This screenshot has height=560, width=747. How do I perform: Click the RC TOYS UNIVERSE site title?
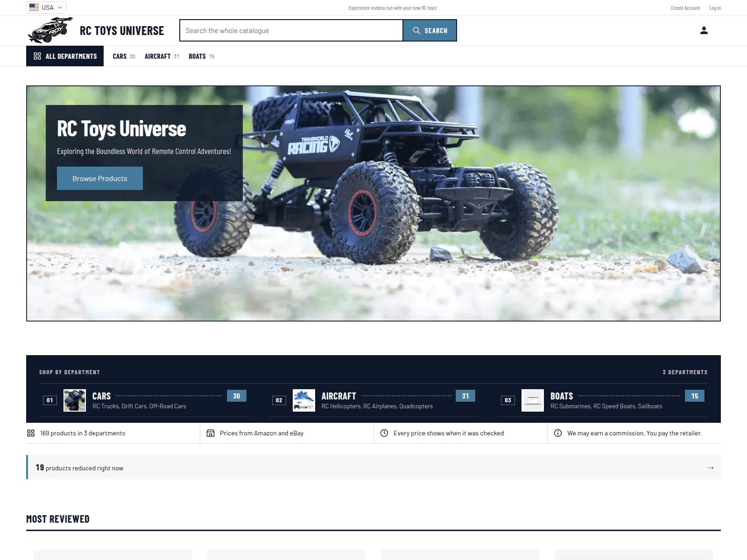click(x=122, y=31)
